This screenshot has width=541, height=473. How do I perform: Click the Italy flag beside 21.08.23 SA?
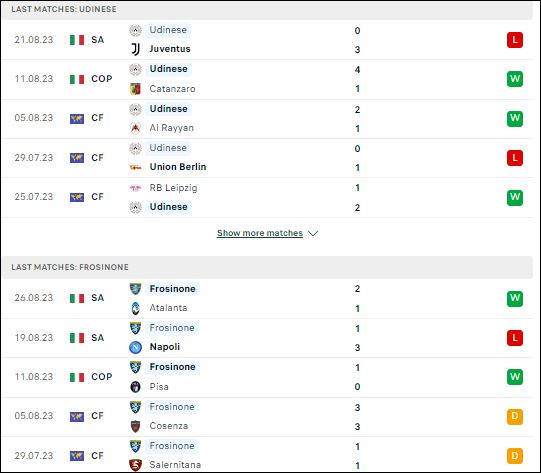click(x=77, y=40)
